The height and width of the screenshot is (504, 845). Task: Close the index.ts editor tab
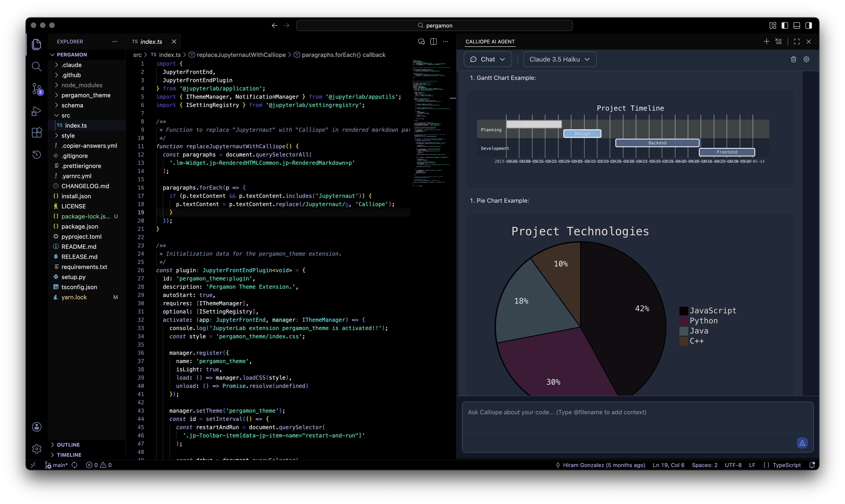coord(174,42)
